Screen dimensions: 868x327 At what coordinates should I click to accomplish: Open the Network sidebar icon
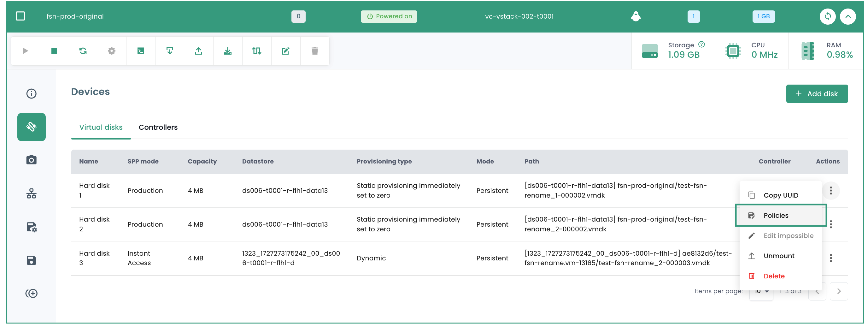(31, 193)
